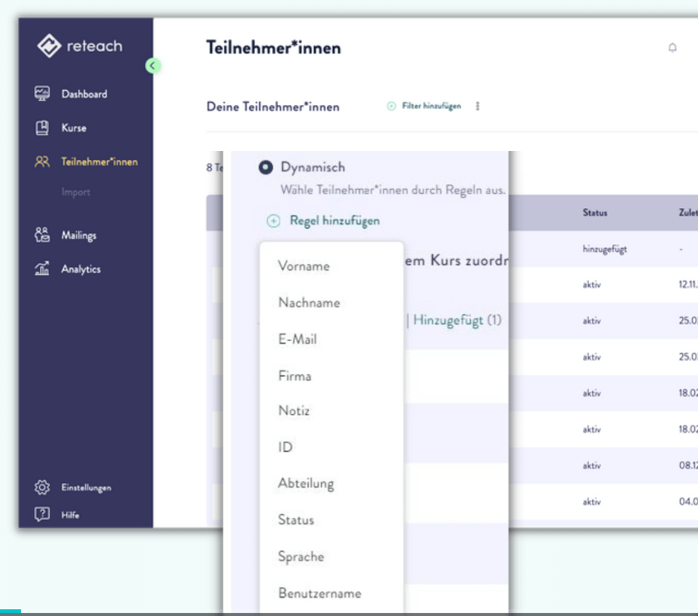Open Kurse in sidebar

click(x=74, y=128)
